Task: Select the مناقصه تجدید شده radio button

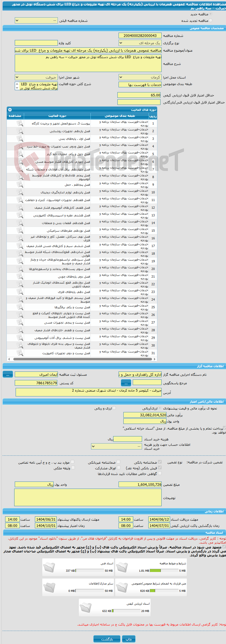Action: (x=210, y=20)
